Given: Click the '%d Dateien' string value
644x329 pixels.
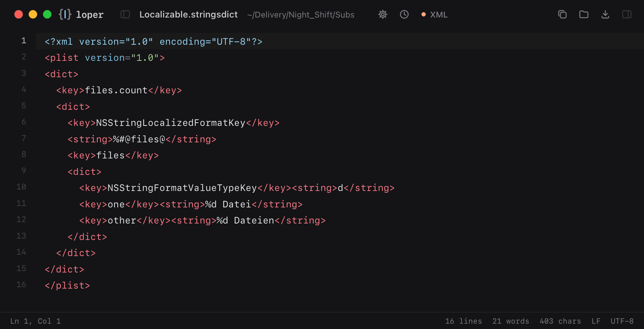Looking at the screenshot, I should (x=245, y=220).
